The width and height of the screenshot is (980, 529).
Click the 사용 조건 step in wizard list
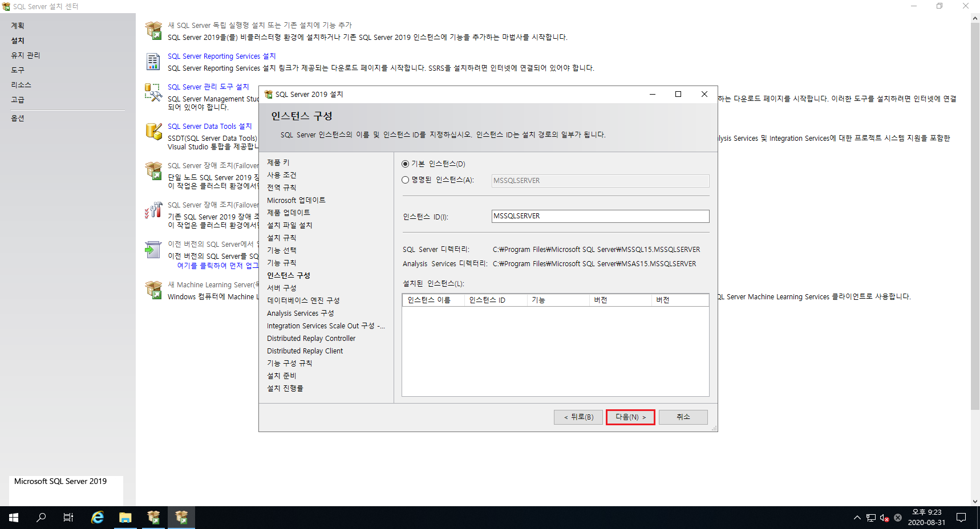tap(281, 175)
